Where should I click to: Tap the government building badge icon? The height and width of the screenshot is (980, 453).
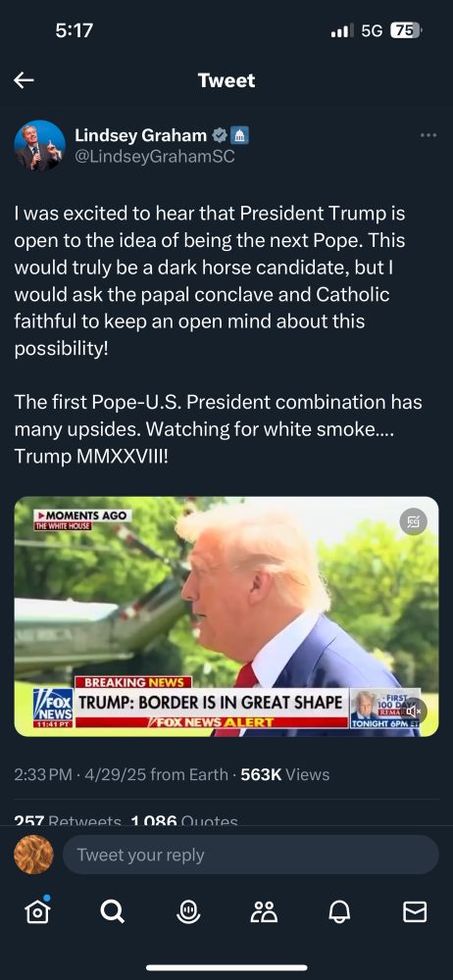240,135
